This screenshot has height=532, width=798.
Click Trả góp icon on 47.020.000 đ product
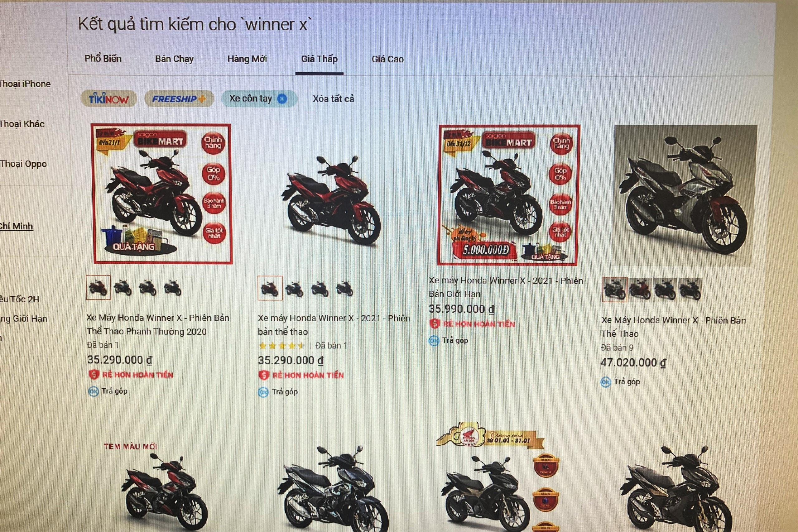coord(605,382)
